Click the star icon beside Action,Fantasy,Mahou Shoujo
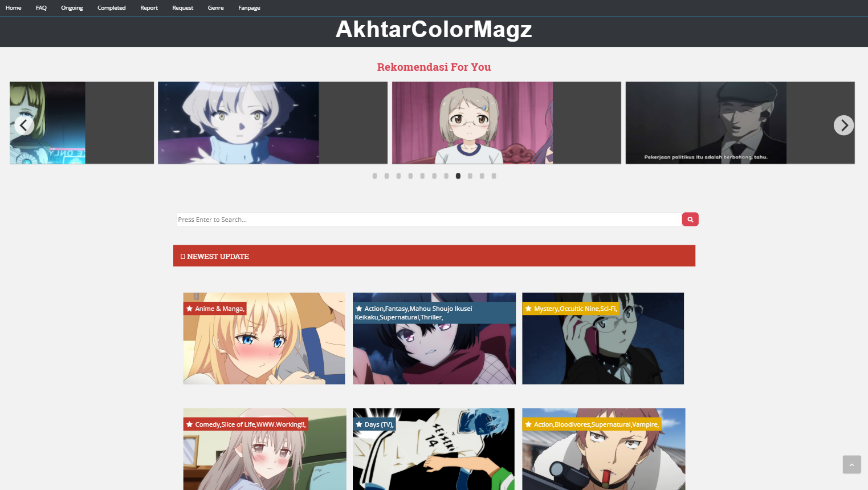The width and height of the screenshot is (868, 490). click(358, 309)
